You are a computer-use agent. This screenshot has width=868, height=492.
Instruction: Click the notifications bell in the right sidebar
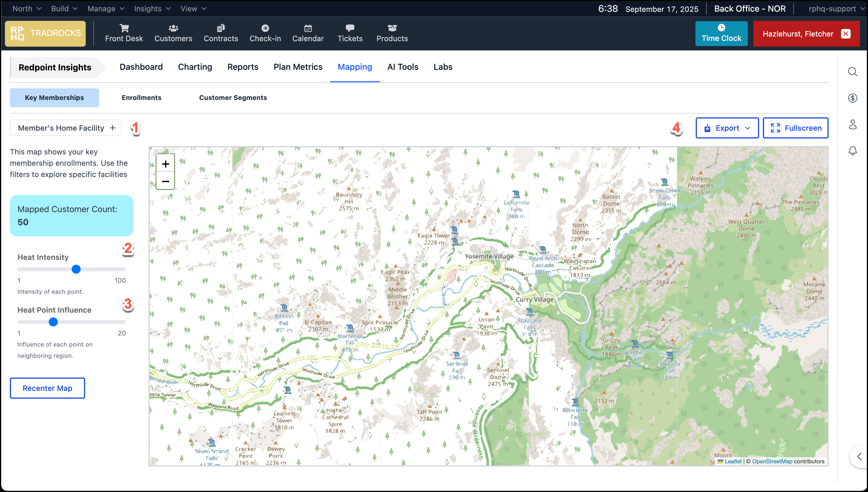tap(853, 151)
